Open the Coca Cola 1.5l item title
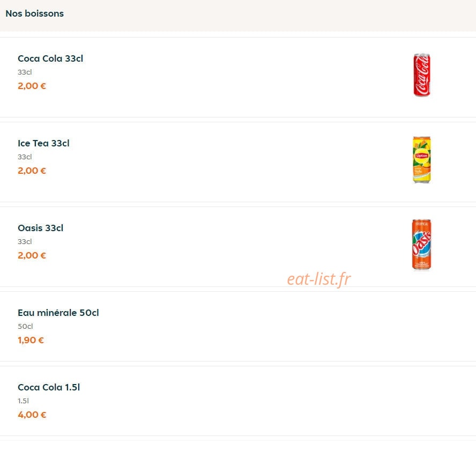 point(49,387)
